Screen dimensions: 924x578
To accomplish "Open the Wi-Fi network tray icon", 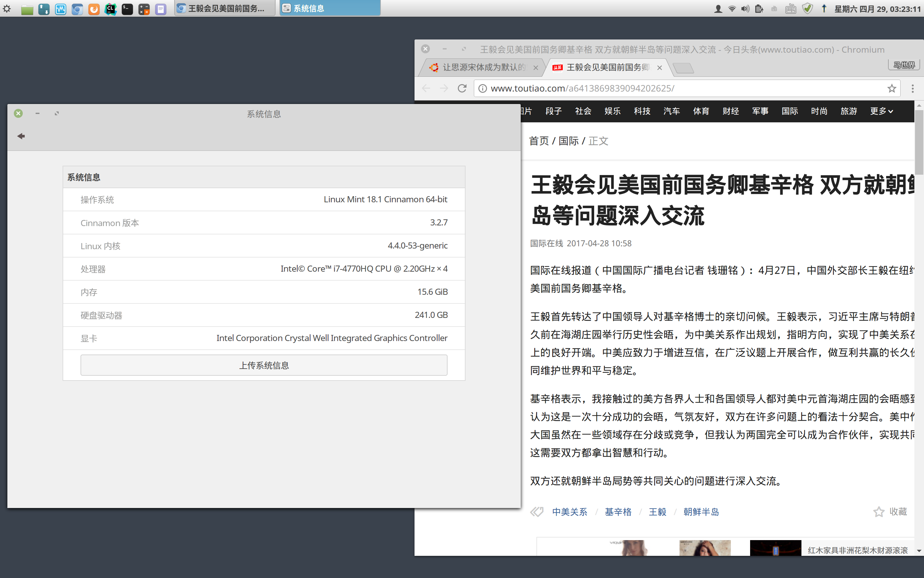I will [x=732, y=8].
